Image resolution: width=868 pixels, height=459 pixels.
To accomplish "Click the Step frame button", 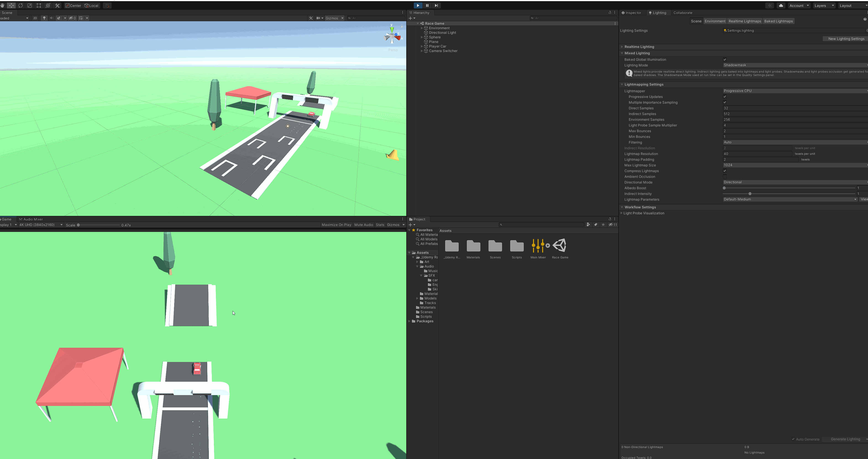I will (x=436, y=5).
